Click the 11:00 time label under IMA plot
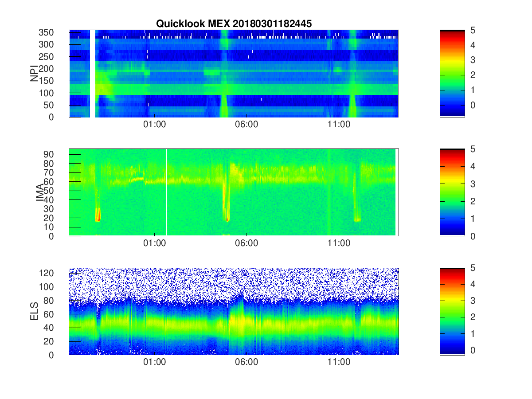532x399 pixels. point(339,243)
